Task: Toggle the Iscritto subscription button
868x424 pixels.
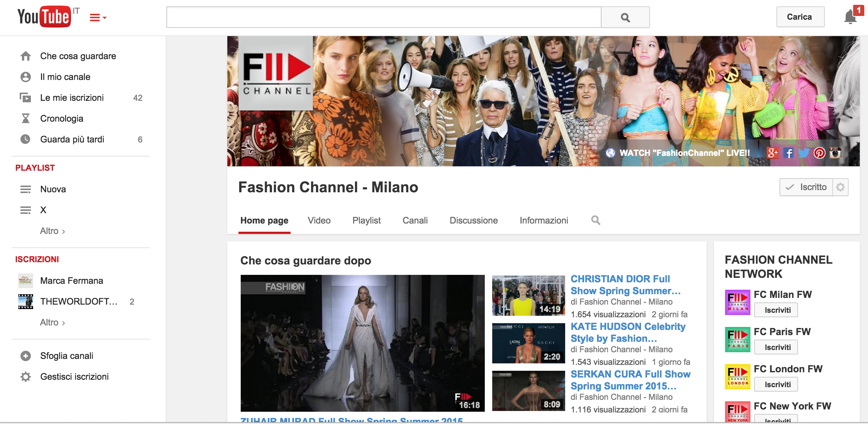Action: [x=806, y=187]
